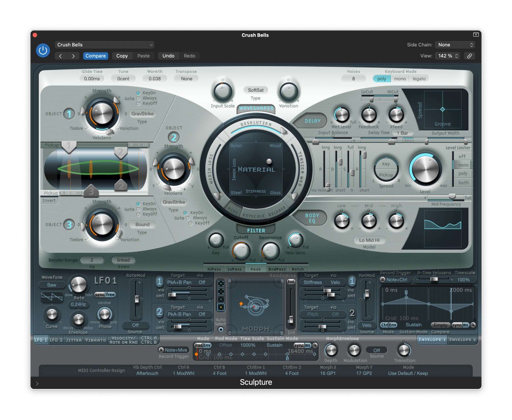Click the filter Cutoff knob

point(241,251)
